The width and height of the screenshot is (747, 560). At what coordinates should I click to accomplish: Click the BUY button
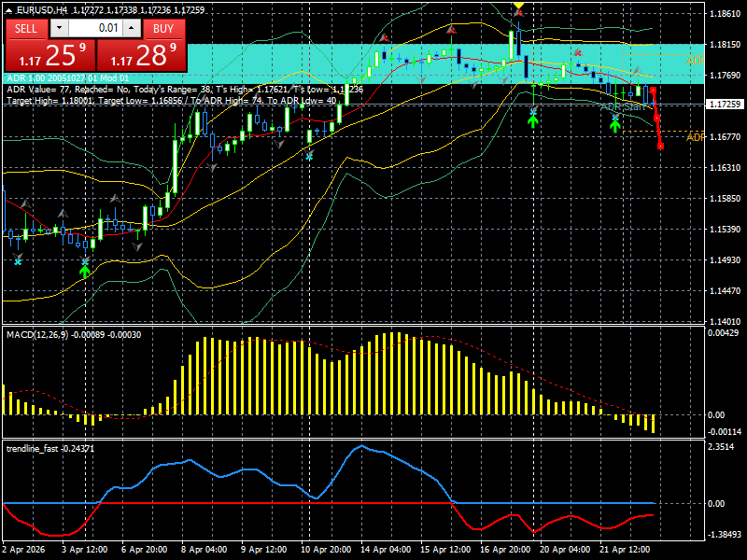[163, 29]
